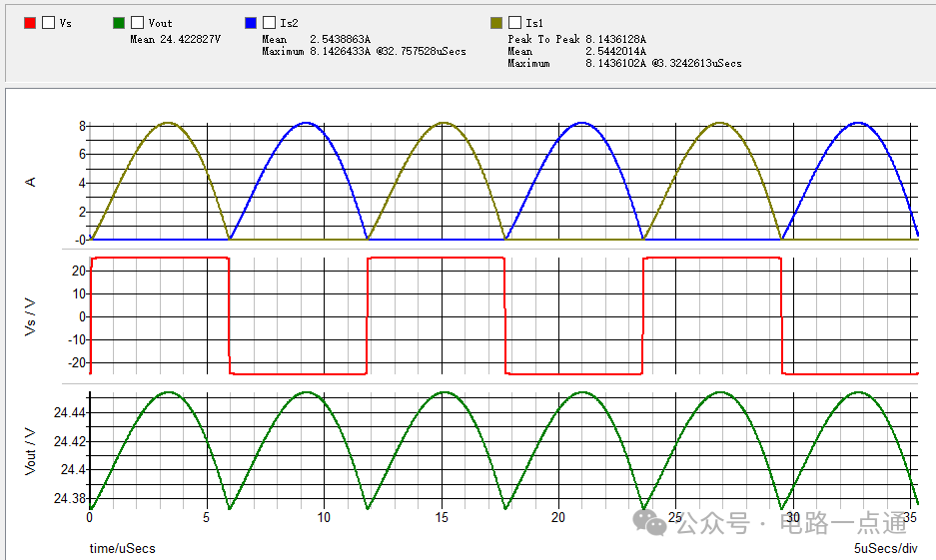Click the 24.38 tick on Vout axis
The height and width of the screenshot is (560, 936).
point(70,498)
